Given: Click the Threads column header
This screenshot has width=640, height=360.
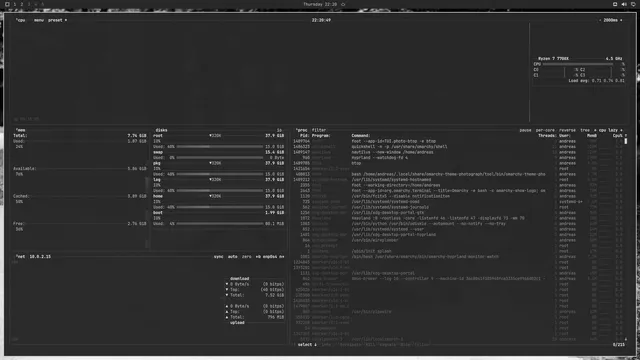Looking at the screenshot, I should [547, 136].
